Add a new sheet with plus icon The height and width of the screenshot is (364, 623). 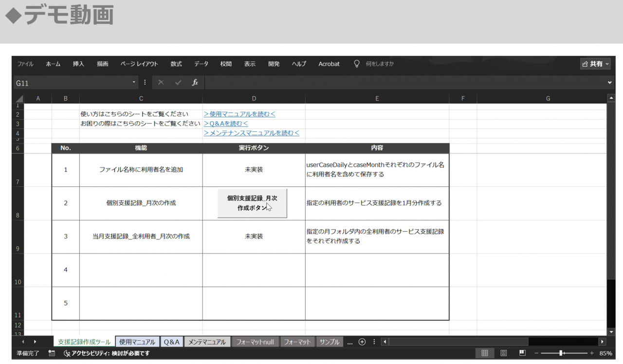[x=362, y=342]
